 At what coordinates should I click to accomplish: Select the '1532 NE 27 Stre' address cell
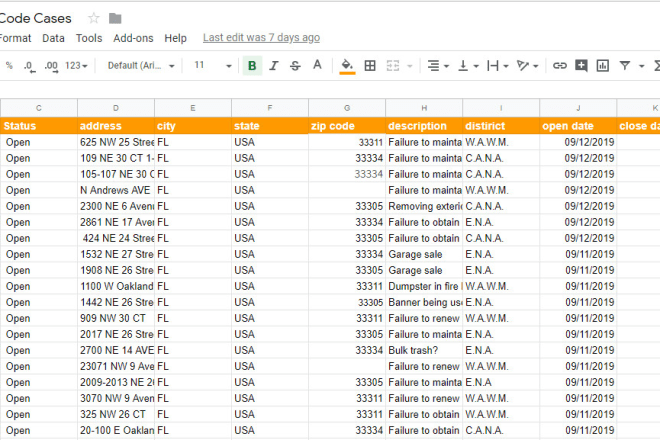pyautogui.click(x=116, y=254)
